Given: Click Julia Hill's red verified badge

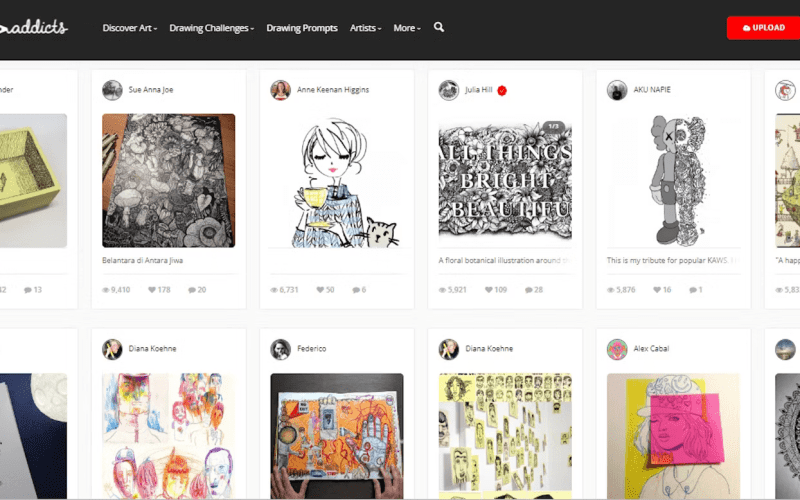Looking at the screenshot, I should (x=502, y=91).
